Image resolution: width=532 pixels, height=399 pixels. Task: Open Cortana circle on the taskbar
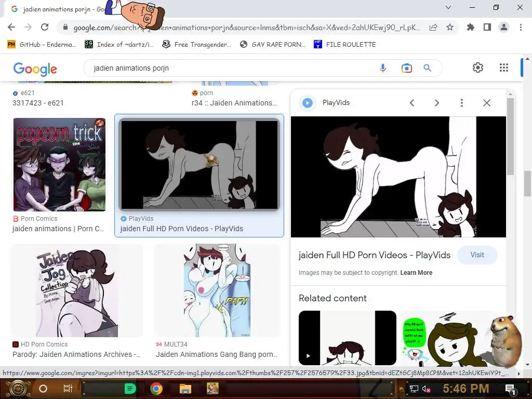[x=43, y=389]
